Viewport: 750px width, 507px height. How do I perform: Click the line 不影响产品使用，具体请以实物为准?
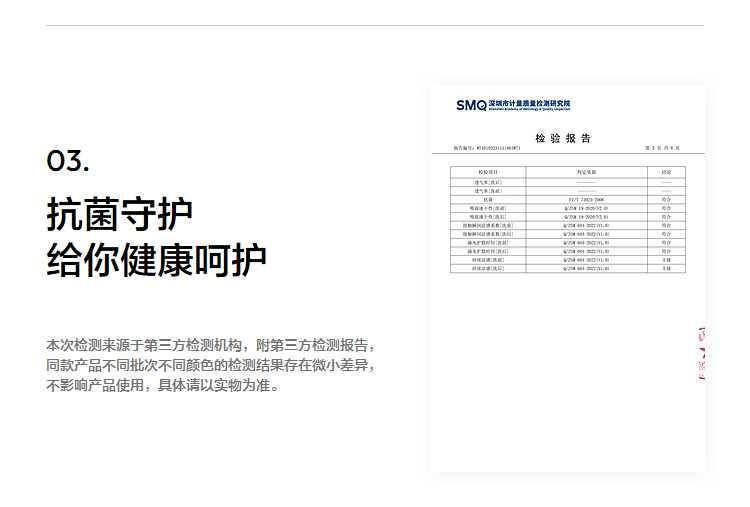click(x=163, y=386)
